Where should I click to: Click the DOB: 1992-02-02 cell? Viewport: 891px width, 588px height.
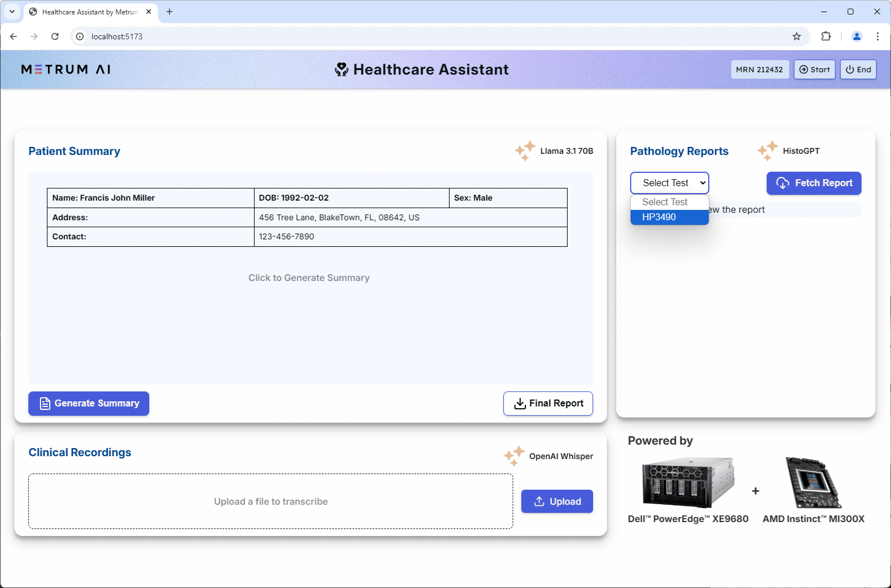(x=352, y=198)
